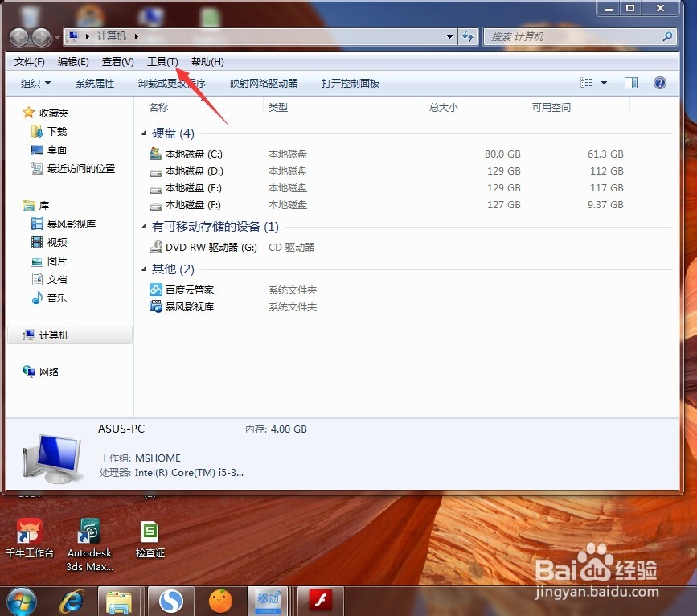Click the search magnifier icon
The width and height of the screenshot is (697, 616).
(x=667, y=36)
